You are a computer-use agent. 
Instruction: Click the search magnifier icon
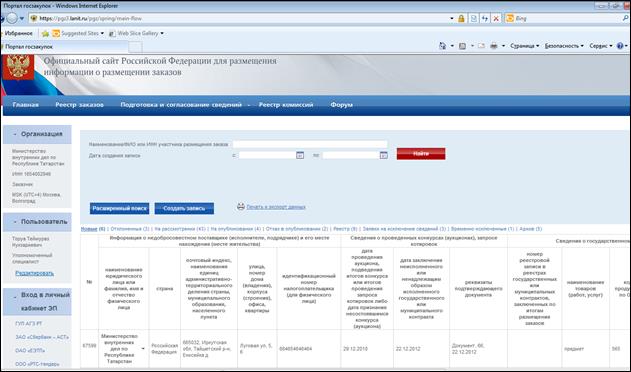[x=625, y=19]
